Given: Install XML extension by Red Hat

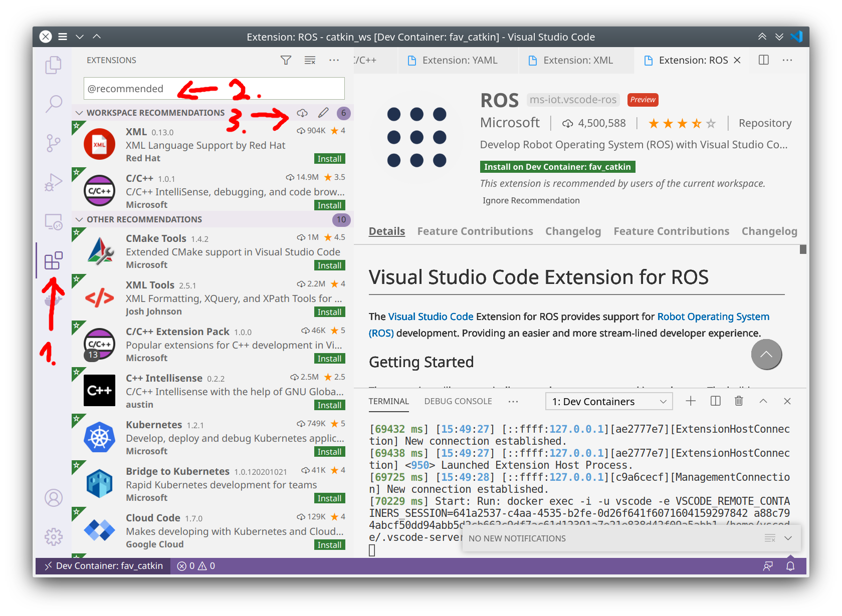Looking at the screenshot, I should click(x=329, y=159).
